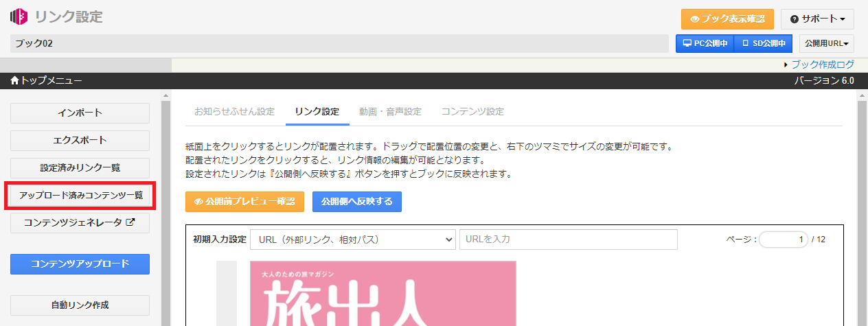Open 設定済みリンク一覧 list
868x326 pixels.
tap(80, 168)
